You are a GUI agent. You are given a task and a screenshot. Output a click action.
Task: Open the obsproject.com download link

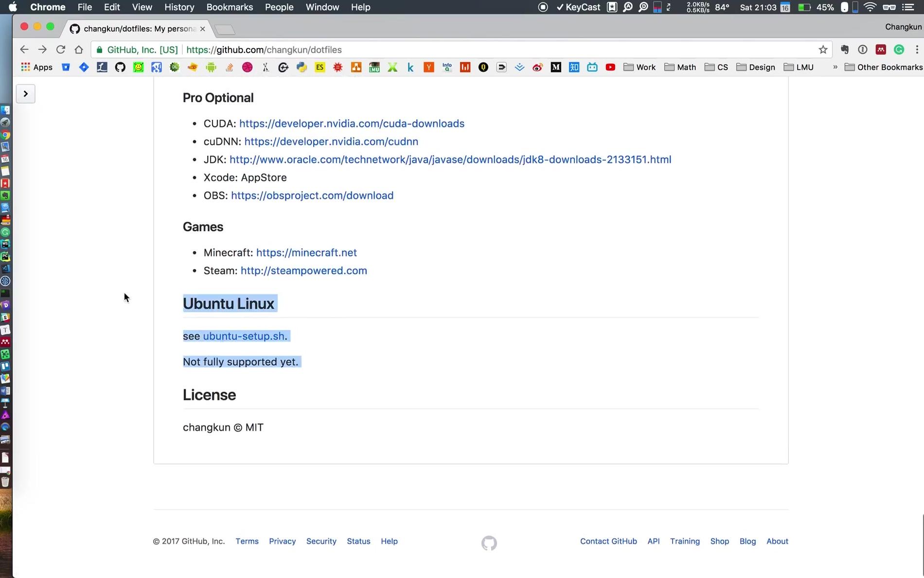click(312, 196)
